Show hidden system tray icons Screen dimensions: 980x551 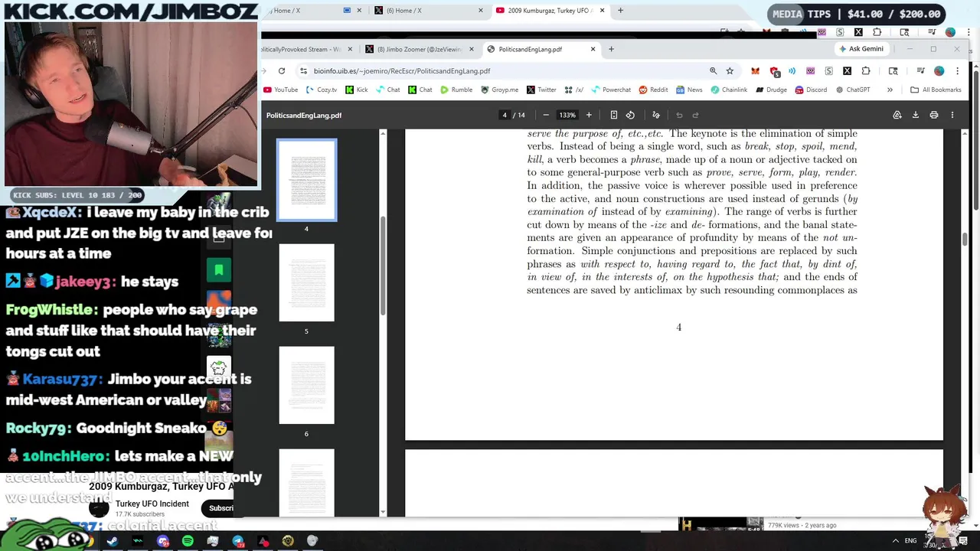click(x=895, y=541)
